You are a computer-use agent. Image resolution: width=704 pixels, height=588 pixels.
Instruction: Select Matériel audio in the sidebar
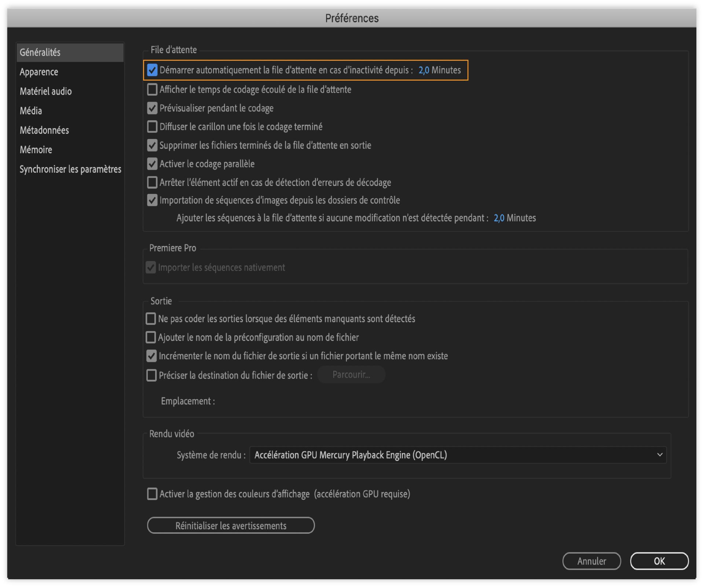pyautogui.click(x=46, y=91)
